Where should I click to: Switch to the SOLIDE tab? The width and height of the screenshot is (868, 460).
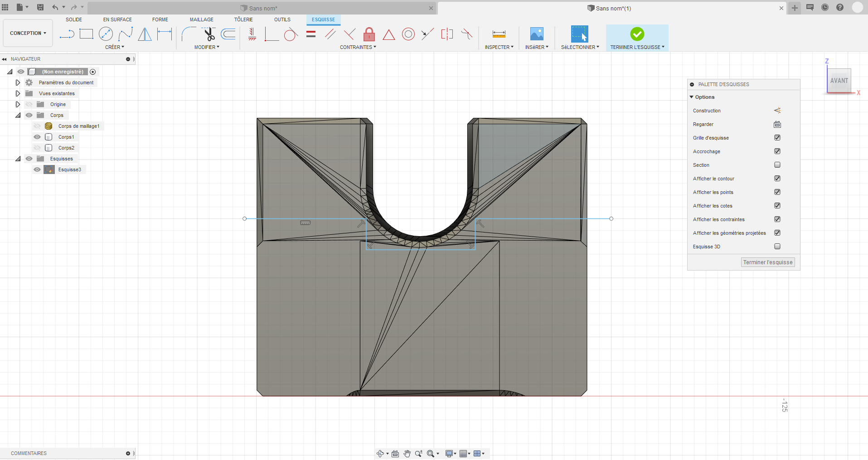pyautogui.click(x=74, y=19)
